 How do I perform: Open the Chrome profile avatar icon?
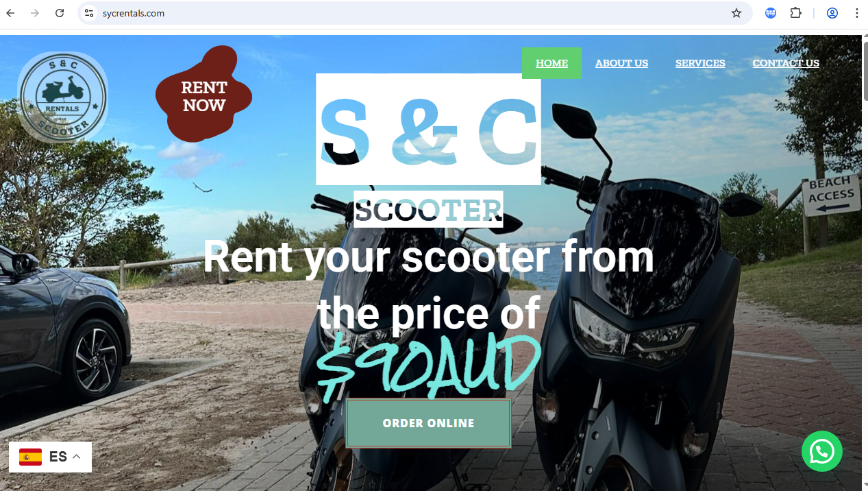(832, 13)
